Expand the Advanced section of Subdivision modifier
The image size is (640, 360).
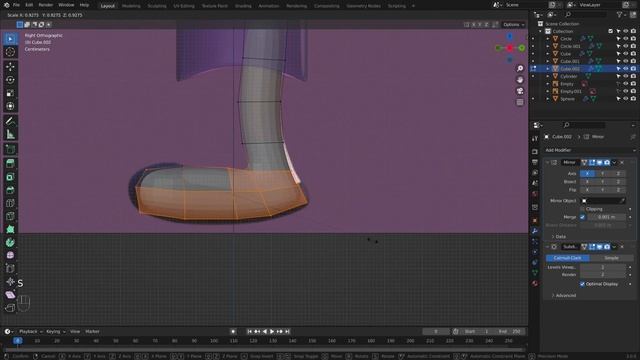[563, 296]
